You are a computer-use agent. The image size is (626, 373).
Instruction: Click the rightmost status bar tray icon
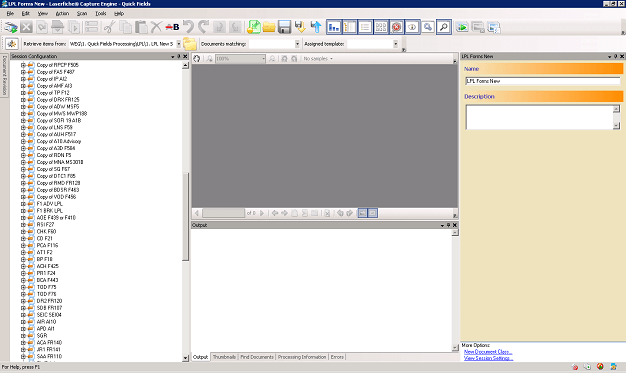(x=614, y=367)
